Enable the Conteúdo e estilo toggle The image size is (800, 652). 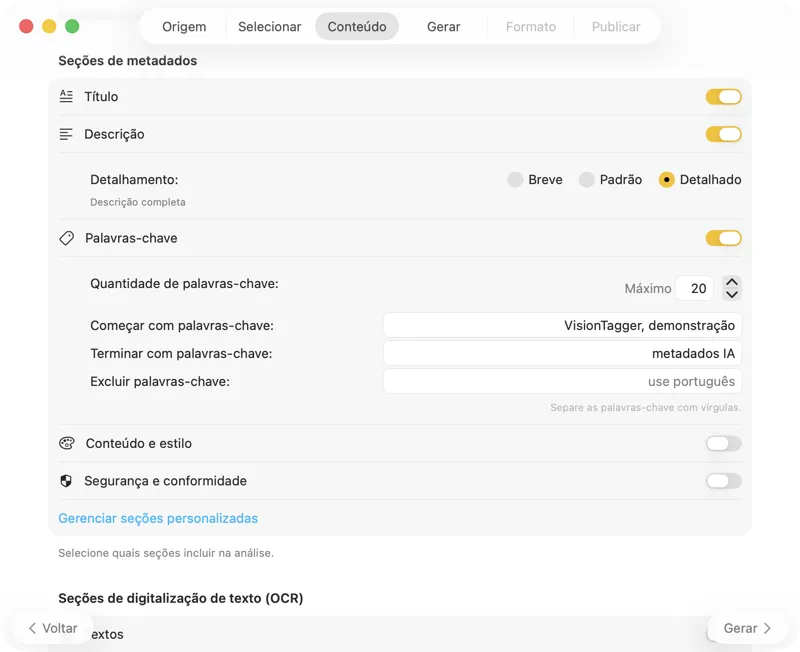(723, 443)
